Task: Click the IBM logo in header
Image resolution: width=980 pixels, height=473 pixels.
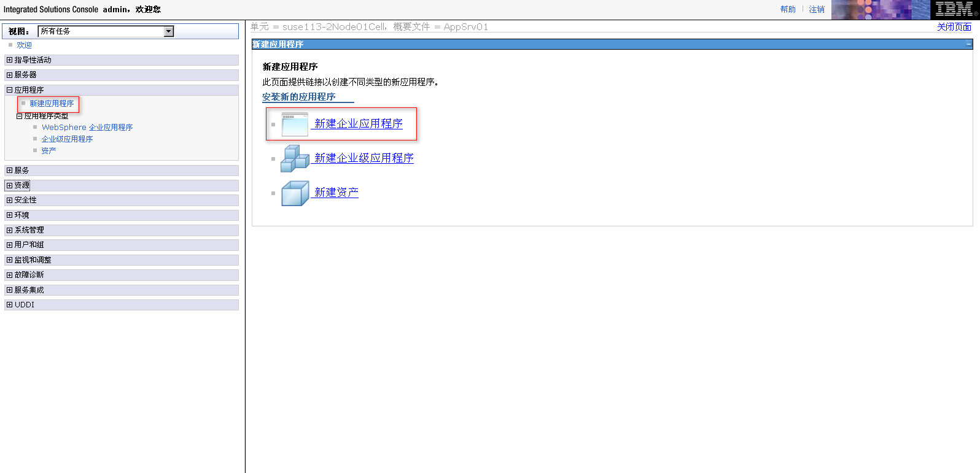Action: 954,10
